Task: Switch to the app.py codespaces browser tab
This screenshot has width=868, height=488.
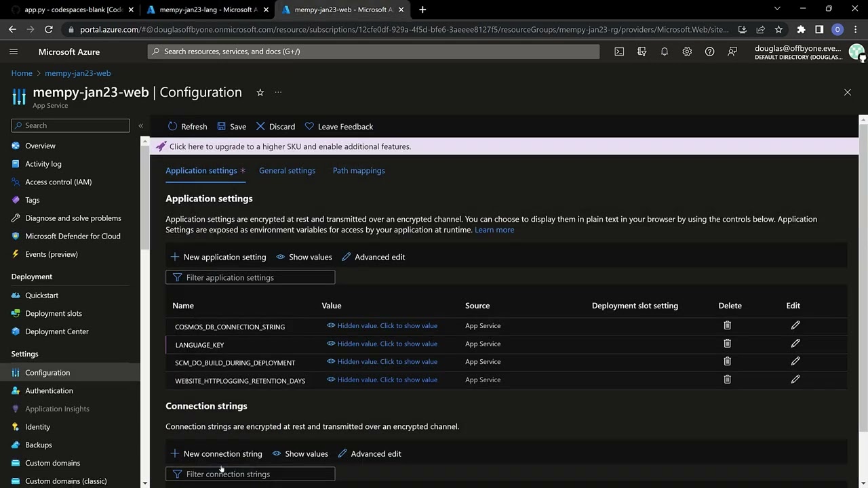Action: (x=73, y=9)
